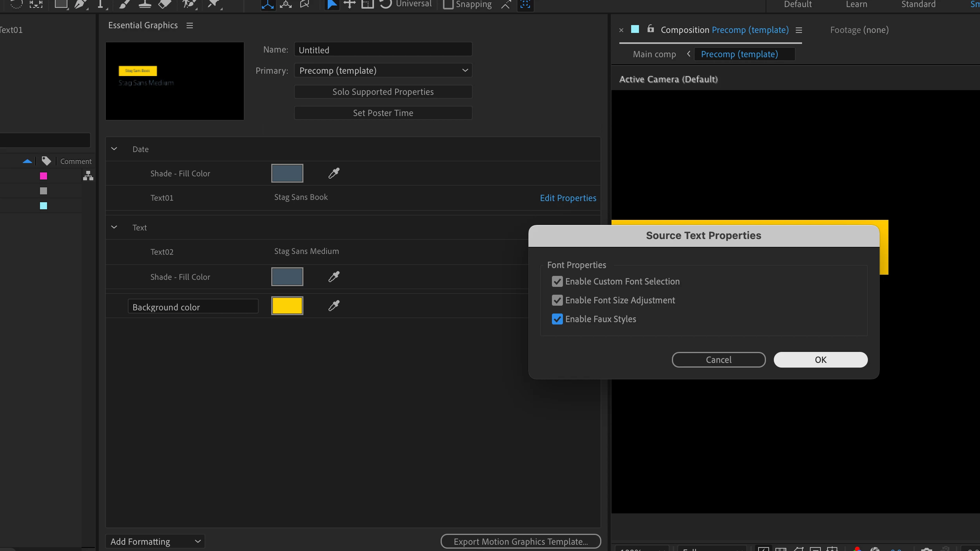Toggle the composition lock icon
This screenshot has width=980, height=551.
pos(651,29)
